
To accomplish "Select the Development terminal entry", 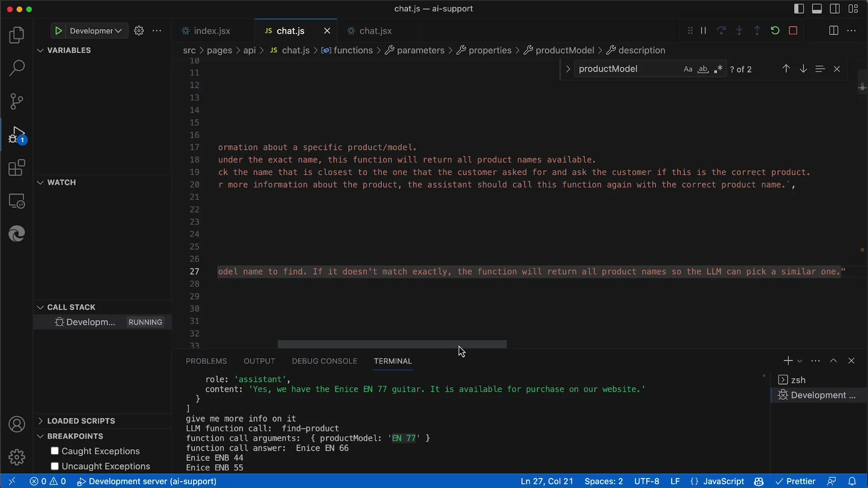I will click(x=818, y=395).
